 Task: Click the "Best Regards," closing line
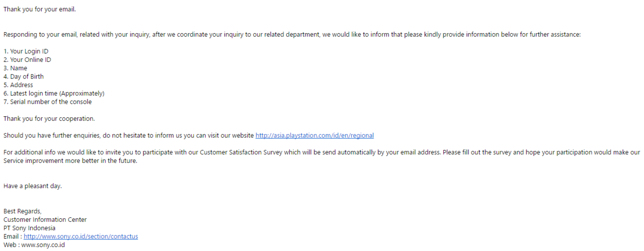(23, 211)
